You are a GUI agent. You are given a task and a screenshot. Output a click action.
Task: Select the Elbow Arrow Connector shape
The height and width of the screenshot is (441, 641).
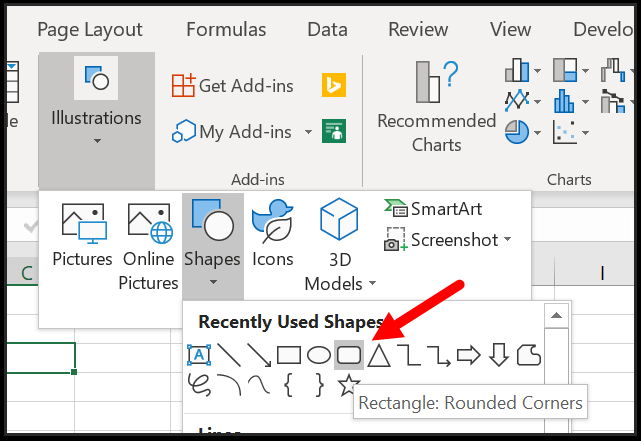[439, 355]
